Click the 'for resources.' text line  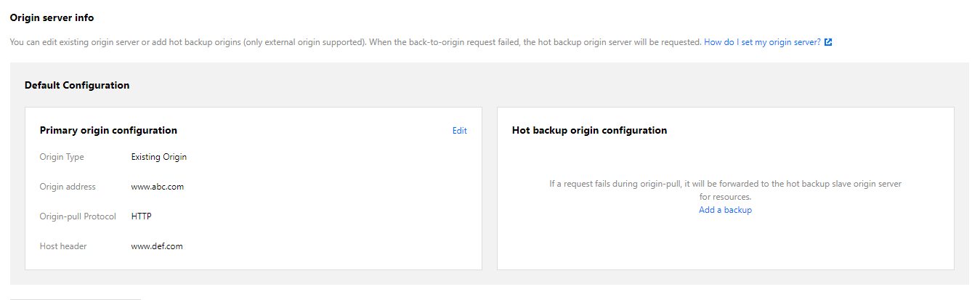coord(725,197)
